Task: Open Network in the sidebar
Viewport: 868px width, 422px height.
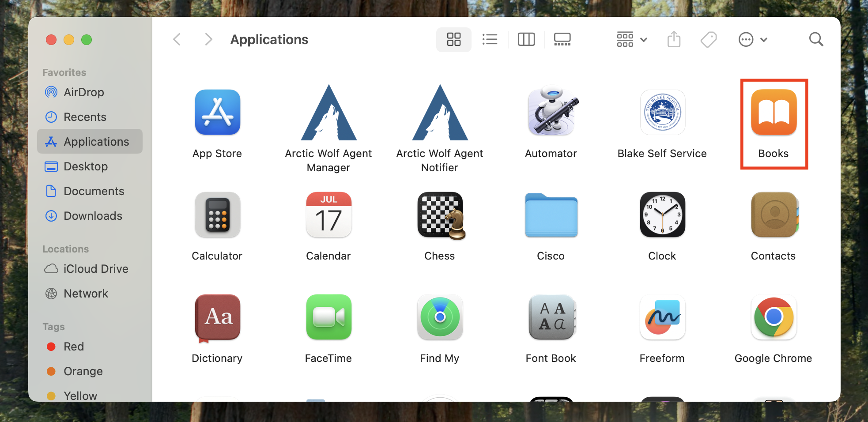Action: [x=90, y=293]
